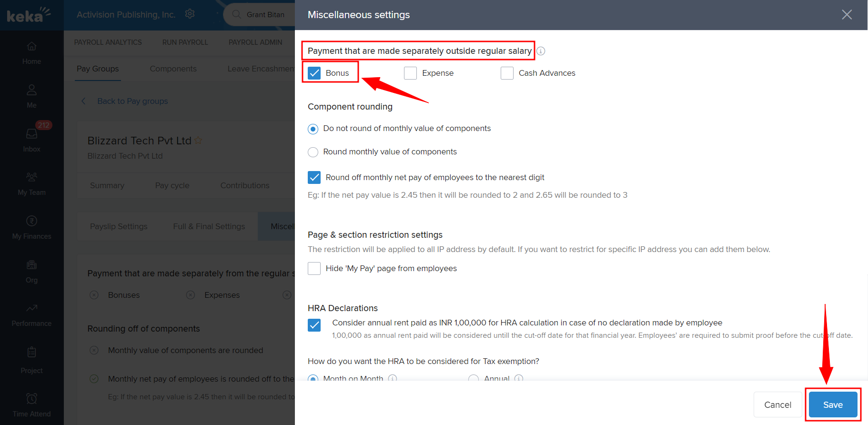Click the settings gear beside company name
The width and height of the screenshot is (868, 425).
pos(190,14)
